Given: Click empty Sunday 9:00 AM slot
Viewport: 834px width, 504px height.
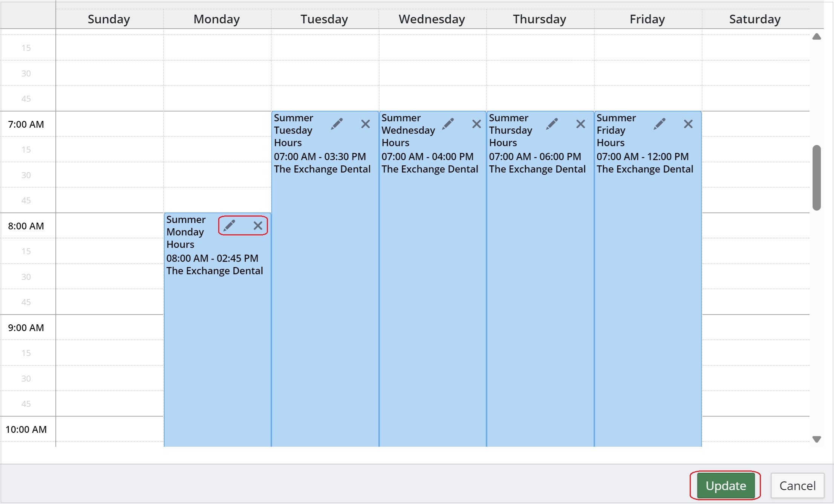Looking at the screenshot, I should point(109,327).
